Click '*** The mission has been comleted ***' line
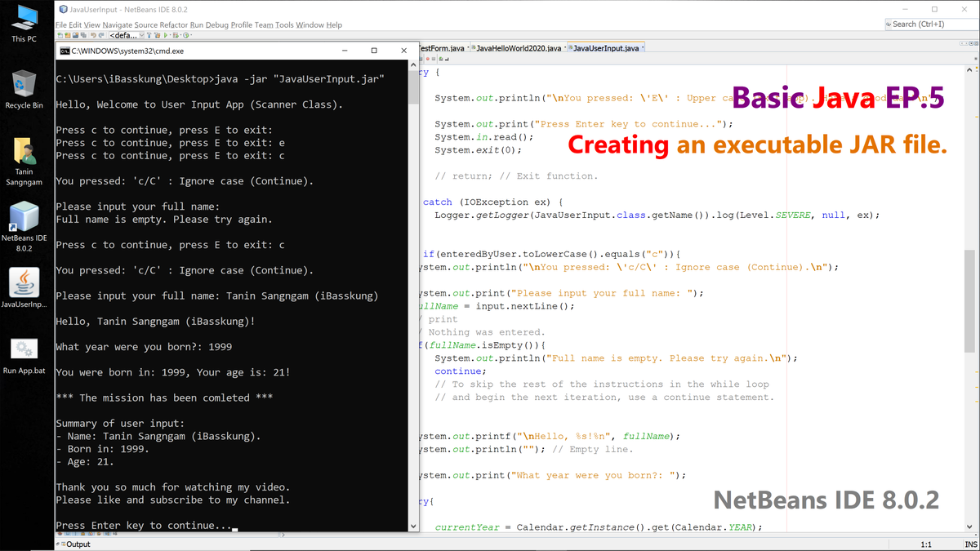Viewport: 980px width, 551px height. coord(164,398)
